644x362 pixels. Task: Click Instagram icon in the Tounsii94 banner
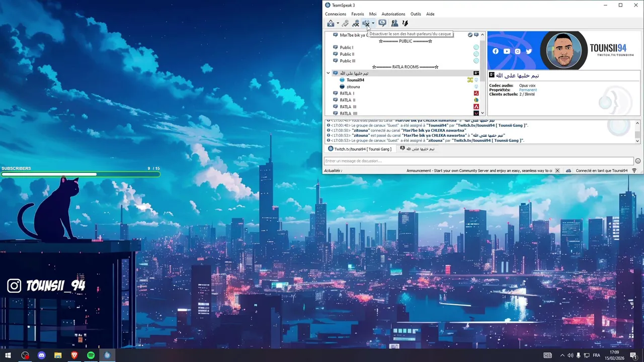tap(518, 51)
